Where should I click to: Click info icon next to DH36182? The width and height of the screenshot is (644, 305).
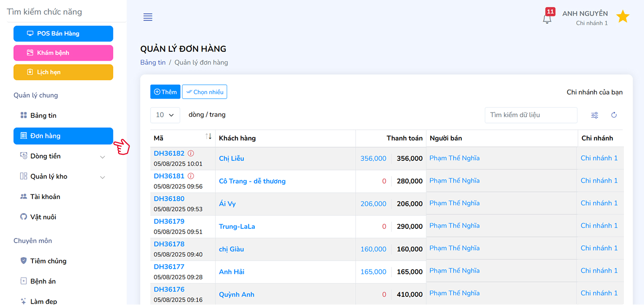[x=191, y=153]
